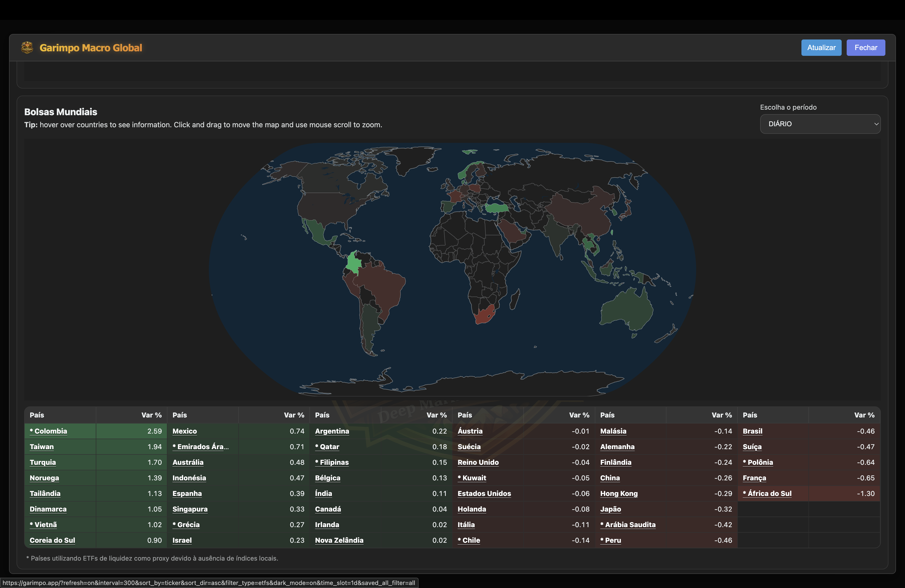Screen dimensions: 905x588
Task: Select the Mexico country link
Action: point(185,431)
